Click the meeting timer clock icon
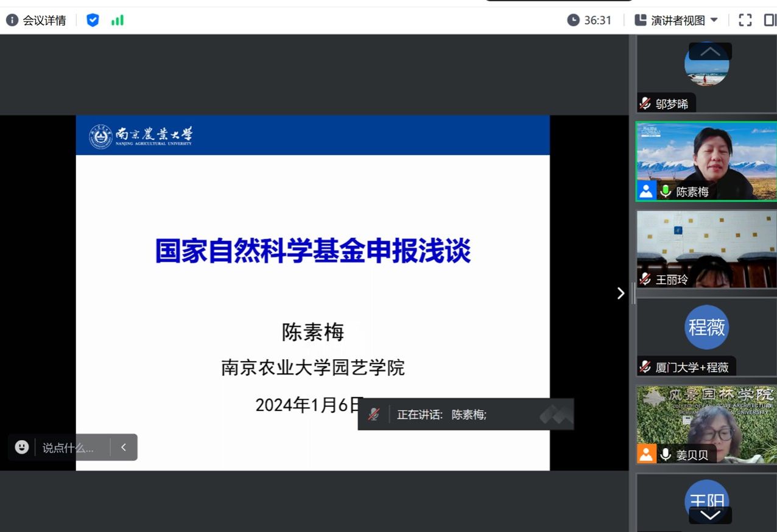Viewport: 777px width, 532px height. pos(573,20)
